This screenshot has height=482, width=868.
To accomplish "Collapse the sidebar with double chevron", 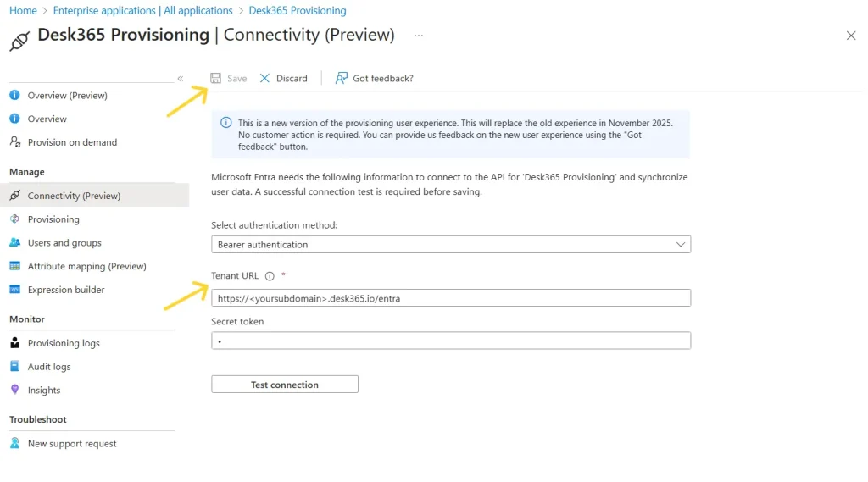I will point(181,79).
